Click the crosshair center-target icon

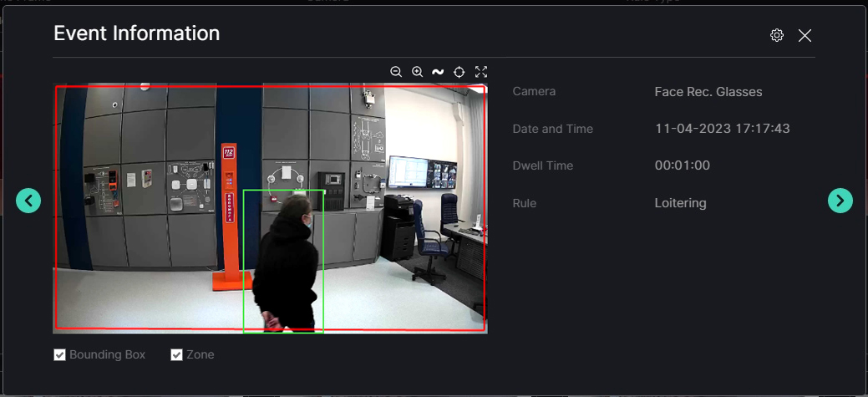[459, 72]
